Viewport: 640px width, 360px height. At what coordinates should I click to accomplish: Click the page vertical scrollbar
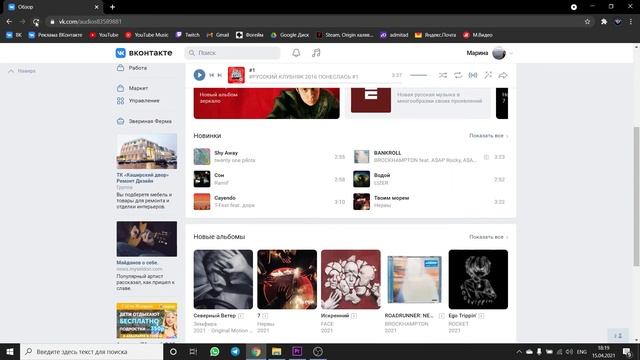(636, 196)
